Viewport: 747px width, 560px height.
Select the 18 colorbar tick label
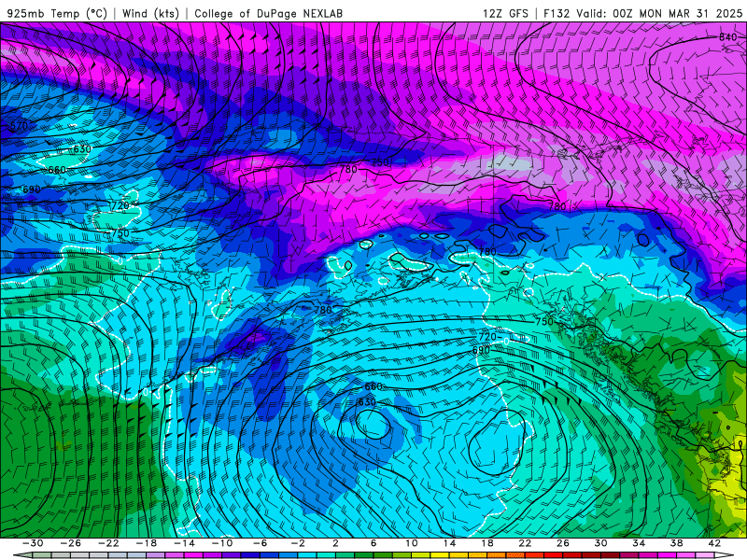[x=486, y=543]
